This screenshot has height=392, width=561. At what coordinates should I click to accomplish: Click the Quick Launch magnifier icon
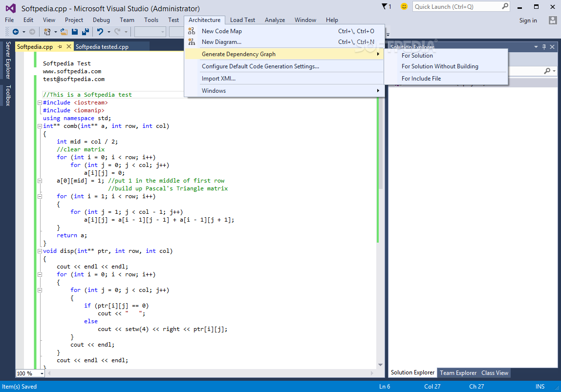pyautogui.click(x=505, y=6)
